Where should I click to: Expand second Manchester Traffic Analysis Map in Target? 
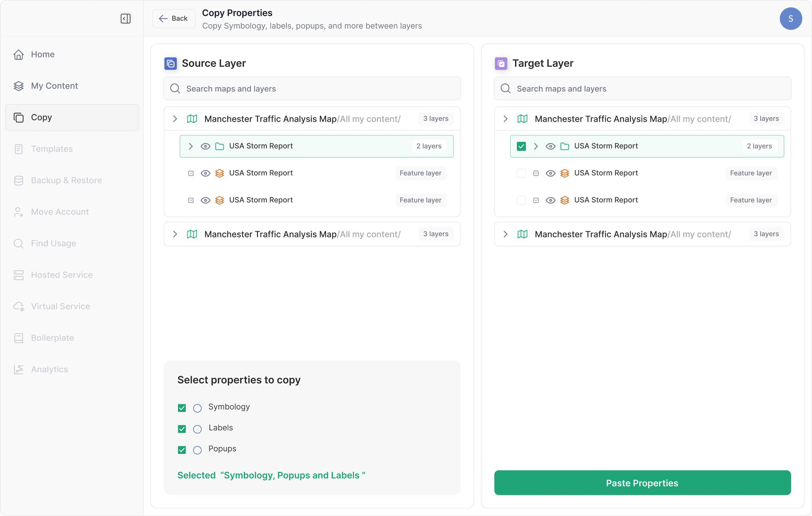[505, 234]
